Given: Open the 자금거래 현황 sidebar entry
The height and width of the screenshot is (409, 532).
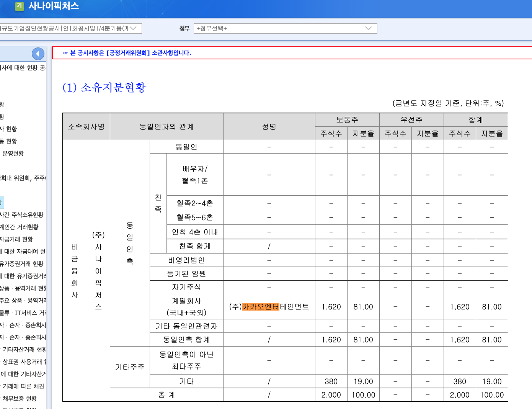Looking at the screenshot, I should [16, 239].
